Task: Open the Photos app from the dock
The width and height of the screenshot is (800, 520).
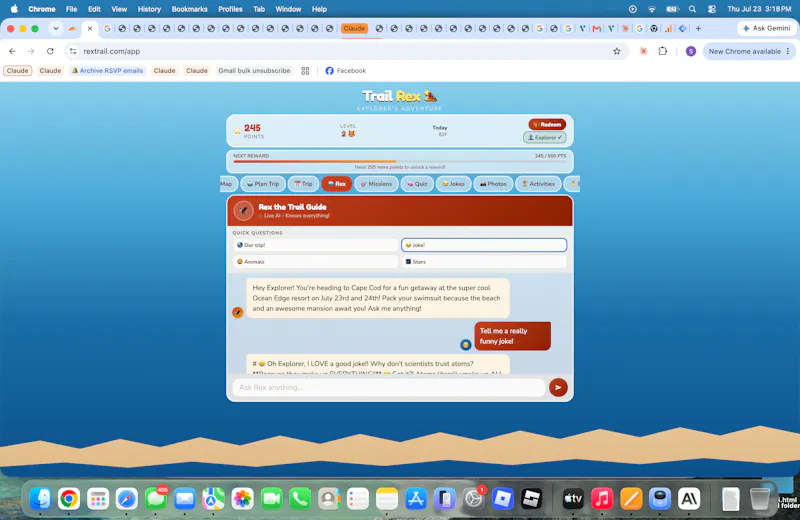Action: click(242, 499)
